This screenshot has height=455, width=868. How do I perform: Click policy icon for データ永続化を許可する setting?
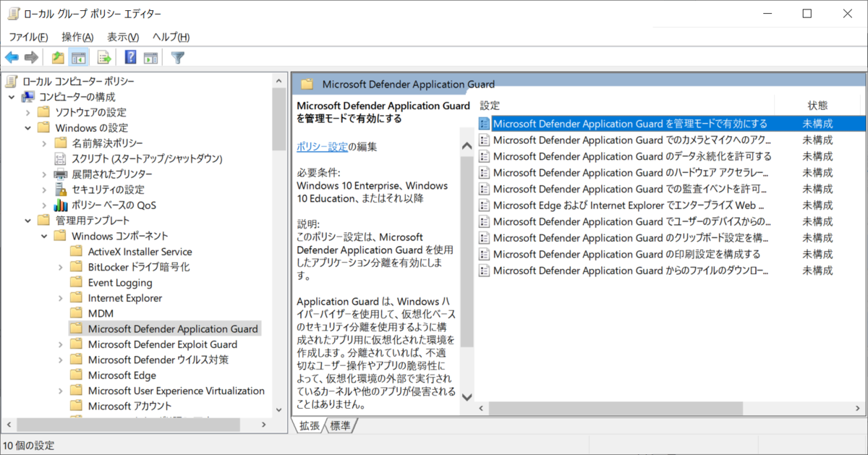pyautogui.click(x=485, y=156)
